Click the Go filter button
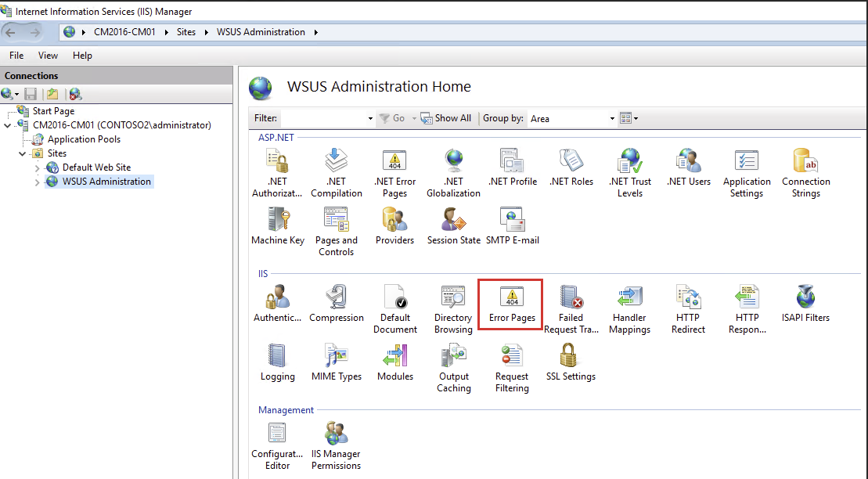The width and height of the screenshot is (868, 479). click(x=392, y=118)
